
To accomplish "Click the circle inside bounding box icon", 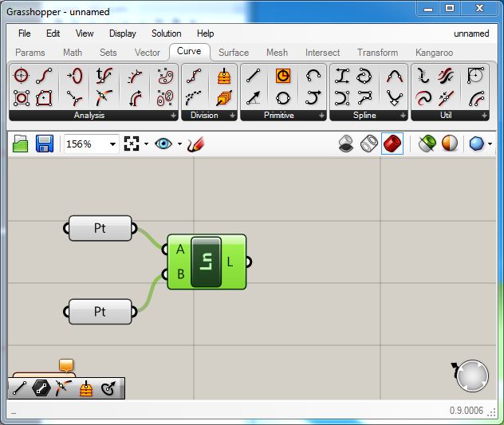I will click(22, 98).
